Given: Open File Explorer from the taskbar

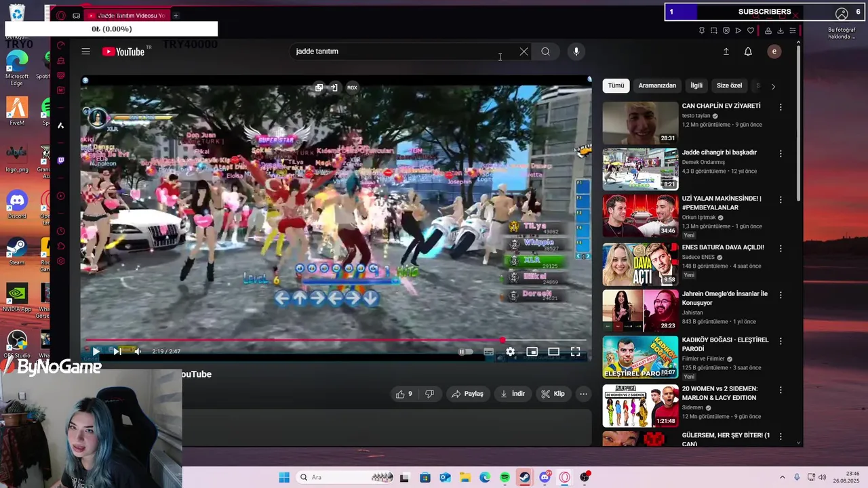Looking at the screenshot, I should (x=465, y=477).
